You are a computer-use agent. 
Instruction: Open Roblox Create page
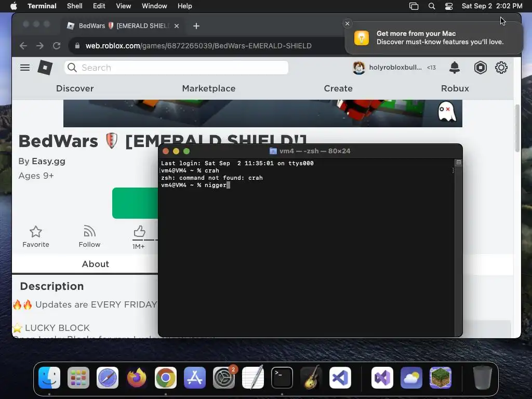click(x=338, y=88)
